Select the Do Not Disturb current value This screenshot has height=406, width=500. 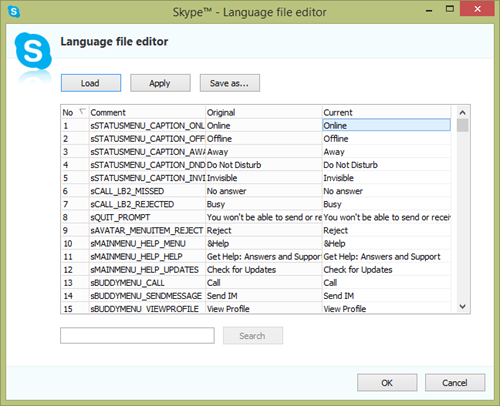[x=350, y=165]
